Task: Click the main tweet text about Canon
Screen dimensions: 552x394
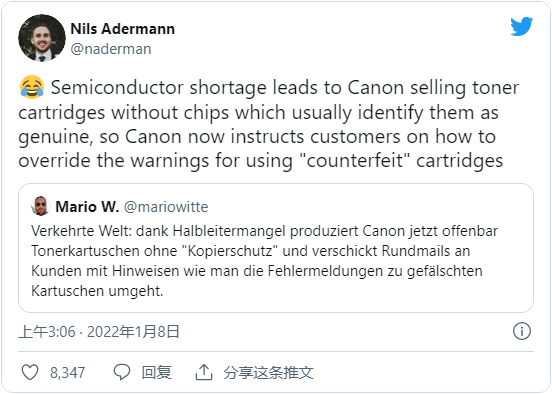Action: 269,124
